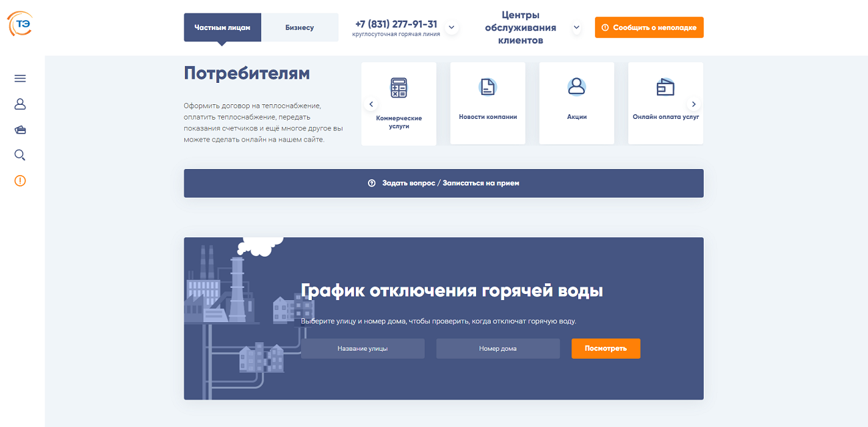Open the Акции card

(x=576, y=104)
